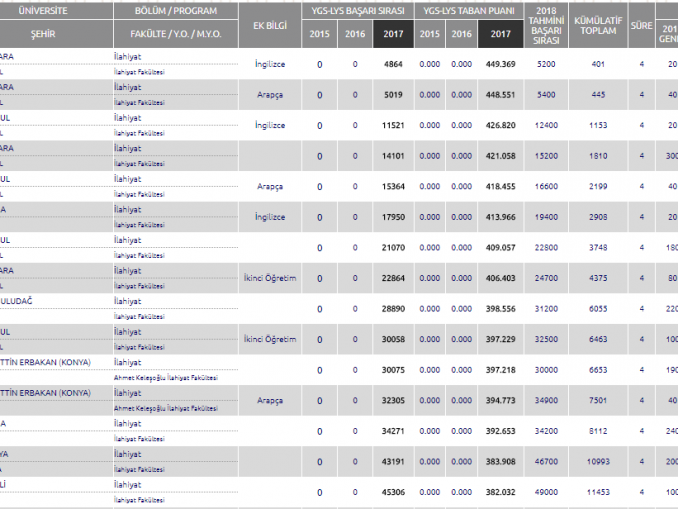Screen dimensions: 678x509
Task: Click the success rank 45306 cell
Action: (x=392, y=492)
